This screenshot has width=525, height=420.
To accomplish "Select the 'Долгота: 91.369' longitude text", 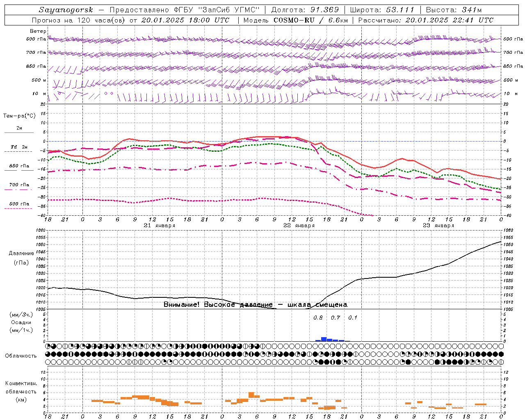I will (x=305, y=10).
